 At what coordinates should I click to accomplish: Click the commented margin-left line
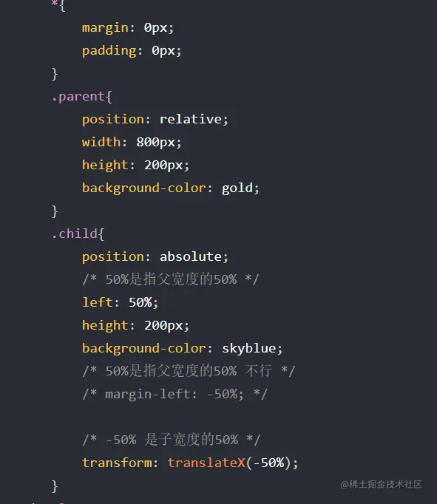pos(175,394)
